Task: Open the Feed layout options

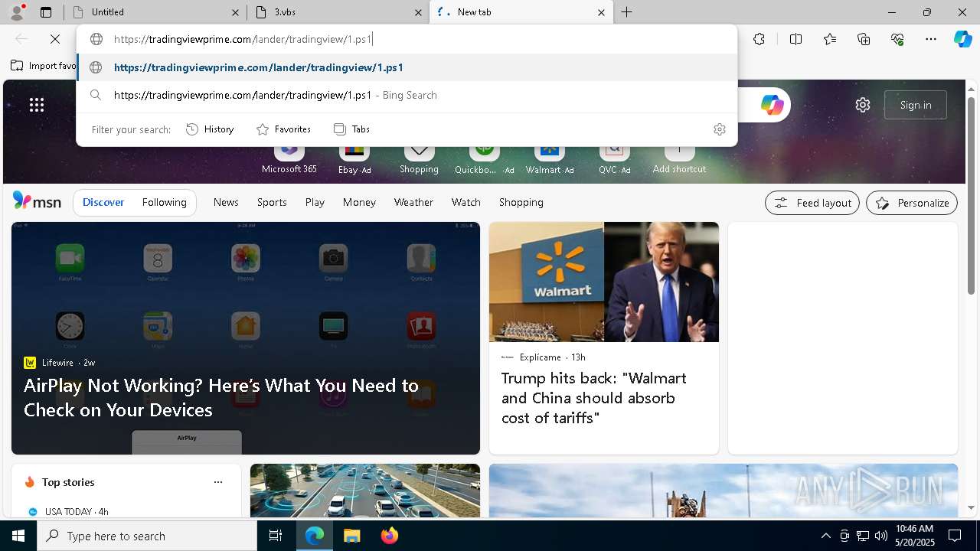Action: tap(812, 203)
